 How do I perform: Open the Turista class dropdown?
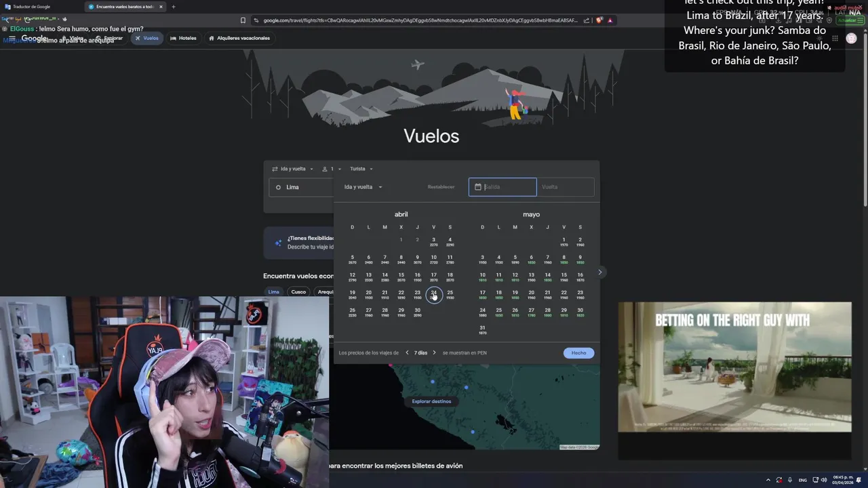point(361,169)
